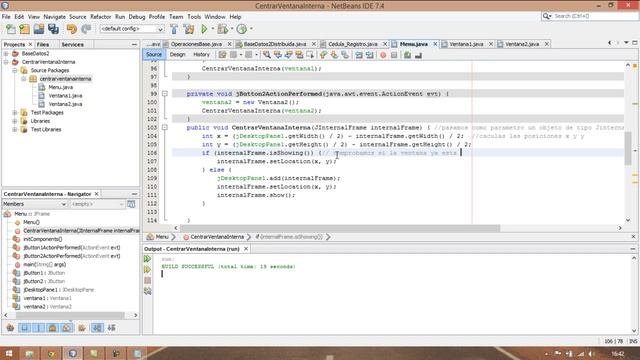This screenshot has height=360, width=640.
Task: Collapse the CentrarVentanaInterna project node
Action: coord(6,62)
